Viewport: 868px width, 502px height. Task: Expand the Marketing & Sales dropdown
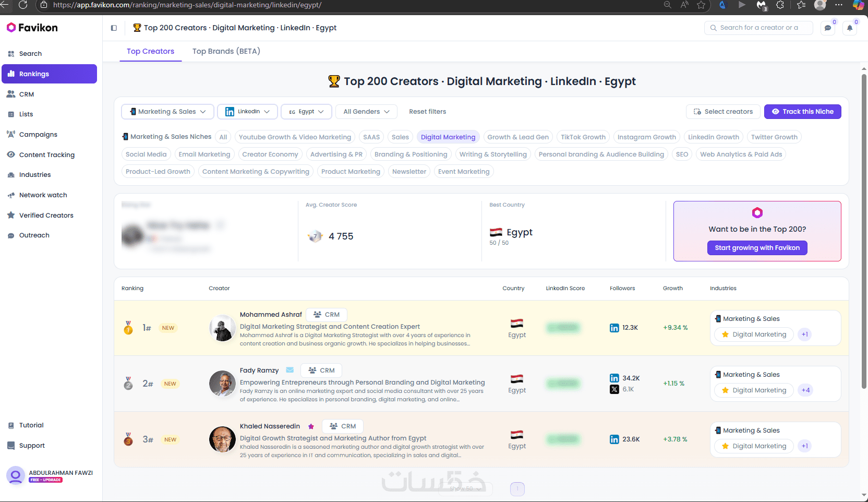167,112
